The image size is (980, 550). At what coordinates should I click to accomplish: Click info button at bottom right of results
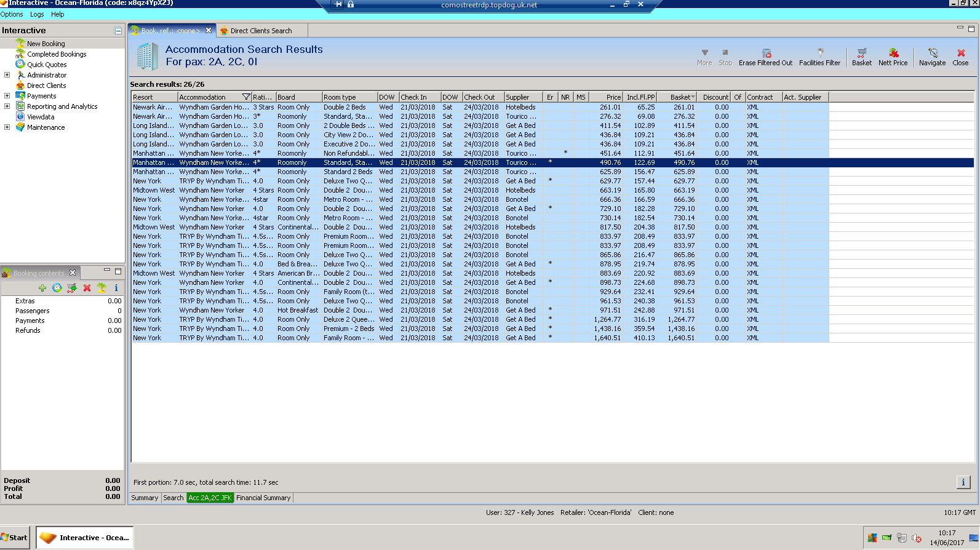click(x=963, y=482)
